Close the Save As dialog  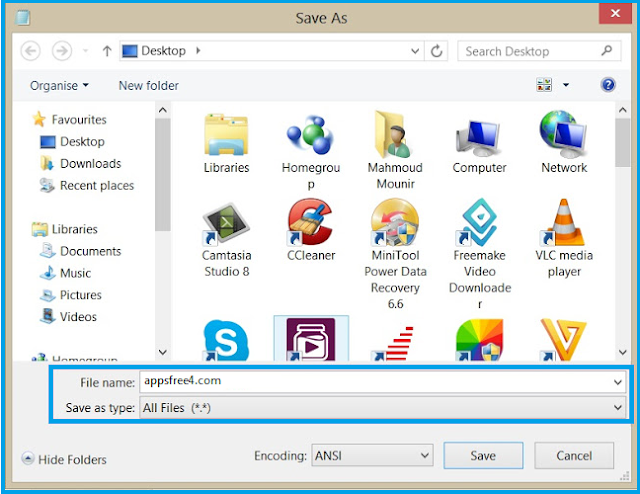pyautogui.click(x=615, y=14)
